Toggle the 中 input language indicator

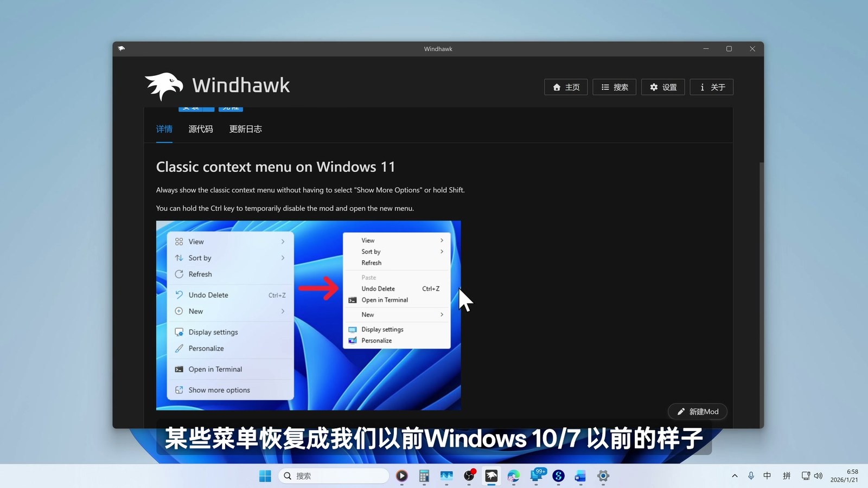tap(767, 476)
